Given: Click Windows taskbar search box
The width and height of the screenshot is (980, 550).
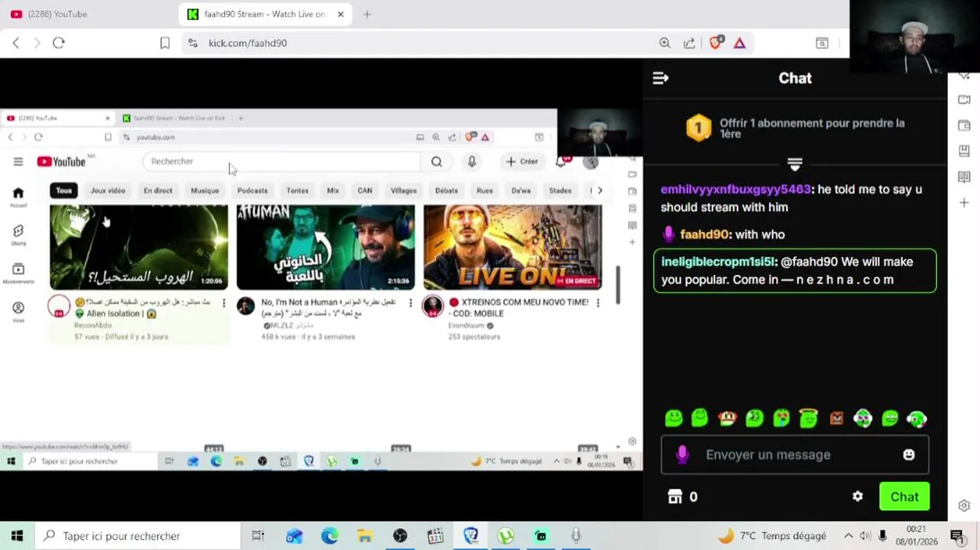Looking at the screenshot, I should [137, 536].
